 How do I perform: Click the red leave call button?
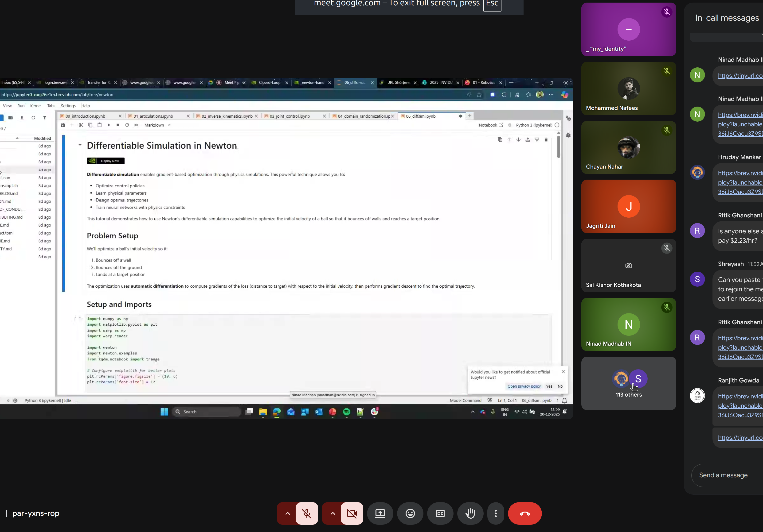pos(524,513)
